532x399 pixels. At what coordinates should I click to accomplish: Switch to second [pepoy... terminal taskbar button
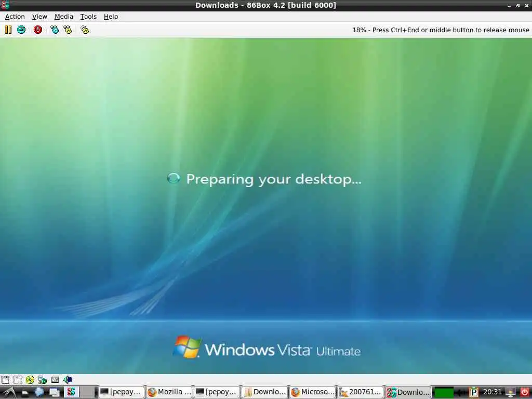point(217,392)
